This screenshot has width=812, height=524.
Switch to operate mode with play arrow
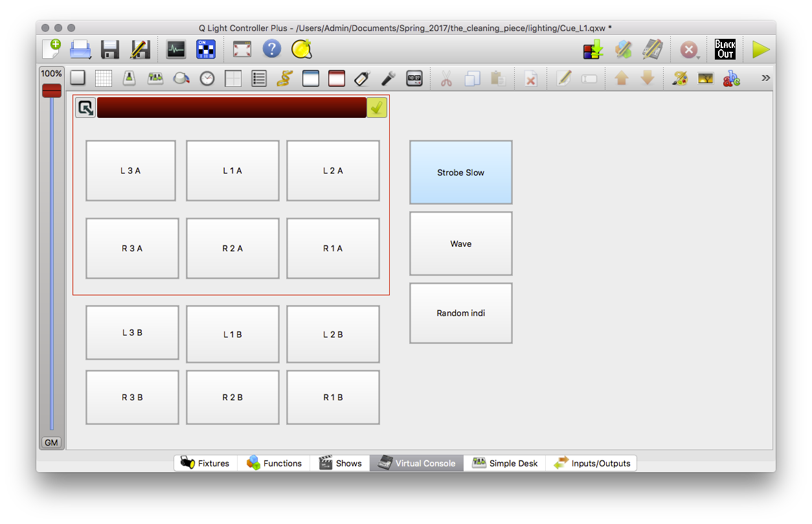pyautogui.click(x=761, y=50)
